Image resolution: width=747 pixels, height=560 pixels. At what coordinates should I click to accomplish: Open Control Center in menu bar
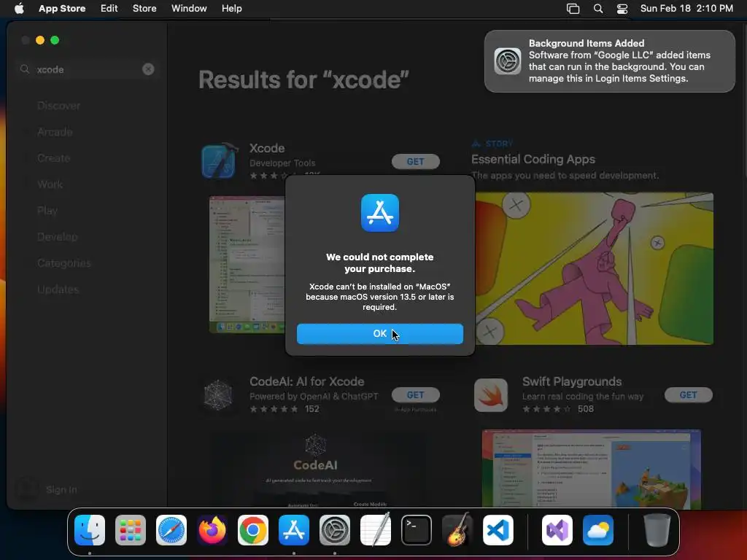tap(622, 9)
